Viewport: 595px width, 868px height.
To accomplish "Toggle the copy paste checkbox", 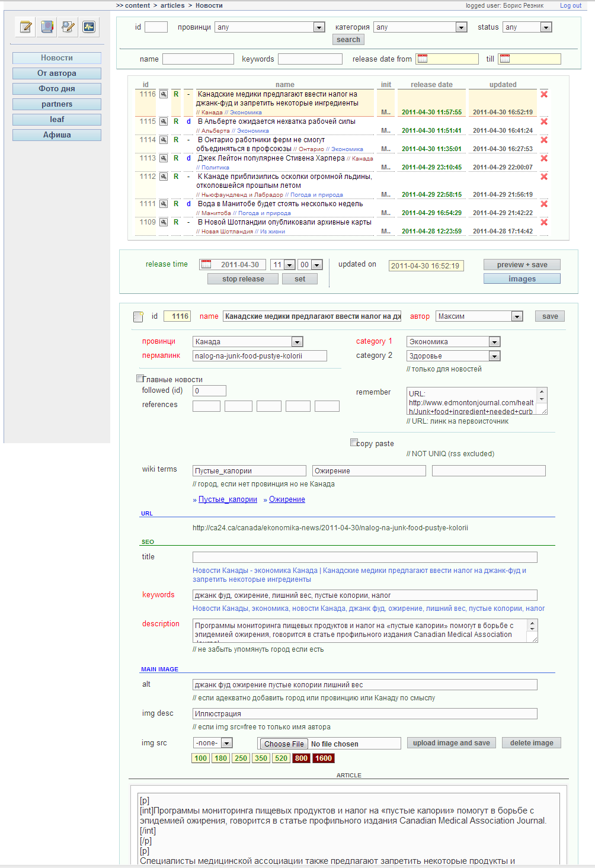I will (x=354, y=443).
